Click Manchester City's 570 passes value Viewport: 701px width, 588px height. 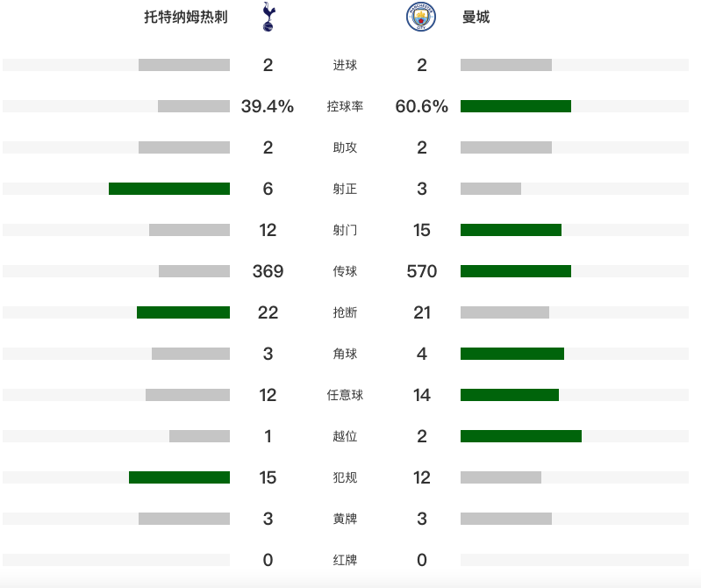pos(422,271)
